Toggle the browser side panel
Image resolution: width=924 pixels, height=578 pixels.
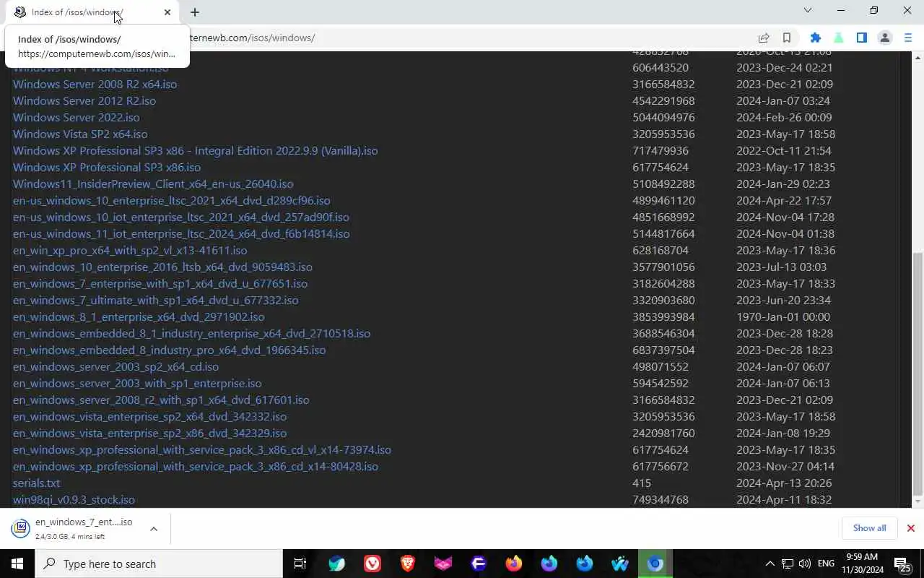(861, 38)
